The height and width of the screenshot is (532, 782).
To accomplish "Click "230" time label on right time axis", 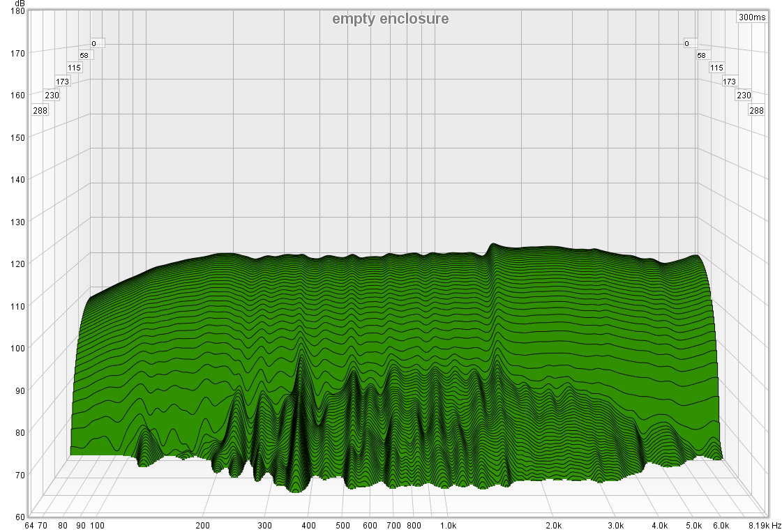I will [x=744, y=95].
